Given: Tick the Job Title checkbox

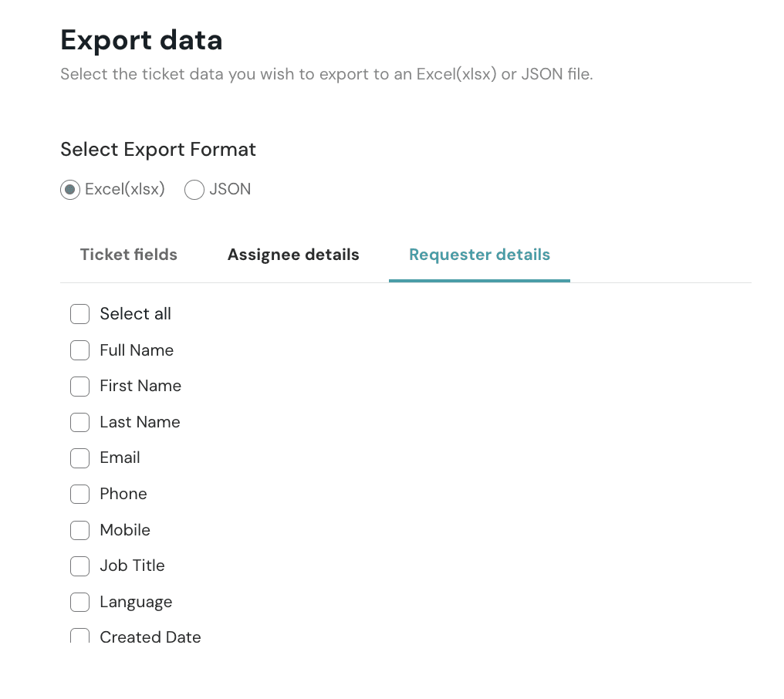Looking at the screenshot, I should [x=80, y=566].
